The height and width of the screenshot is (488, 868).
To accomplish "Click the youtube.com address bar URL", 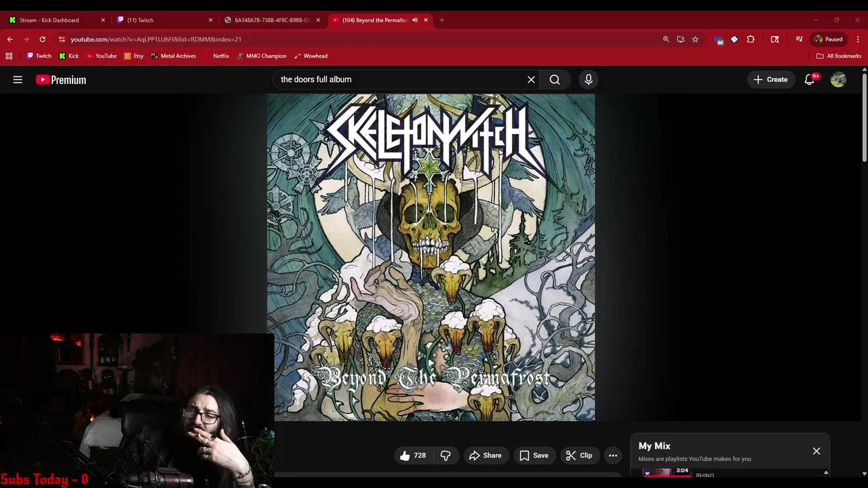I will (156, 39).
